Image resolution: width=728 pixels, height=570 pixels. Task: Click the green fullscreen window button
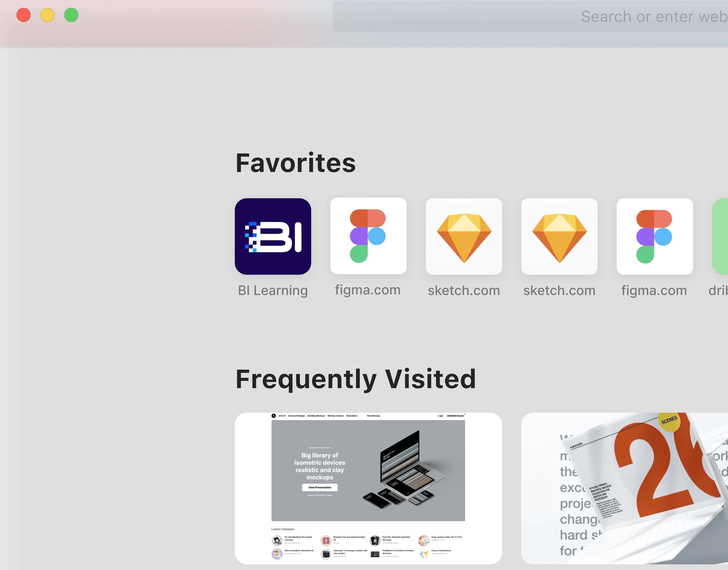point(71,15)
